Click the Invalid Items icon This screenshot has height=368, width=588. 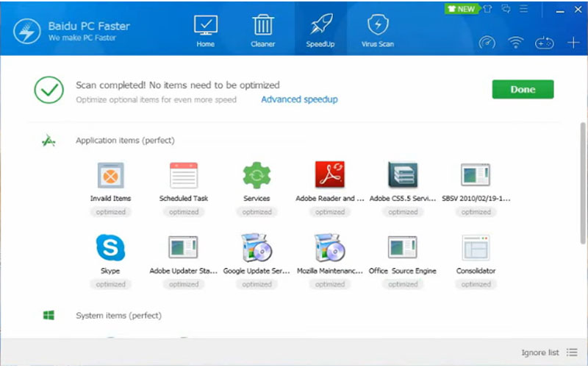[x=111, y=175]
